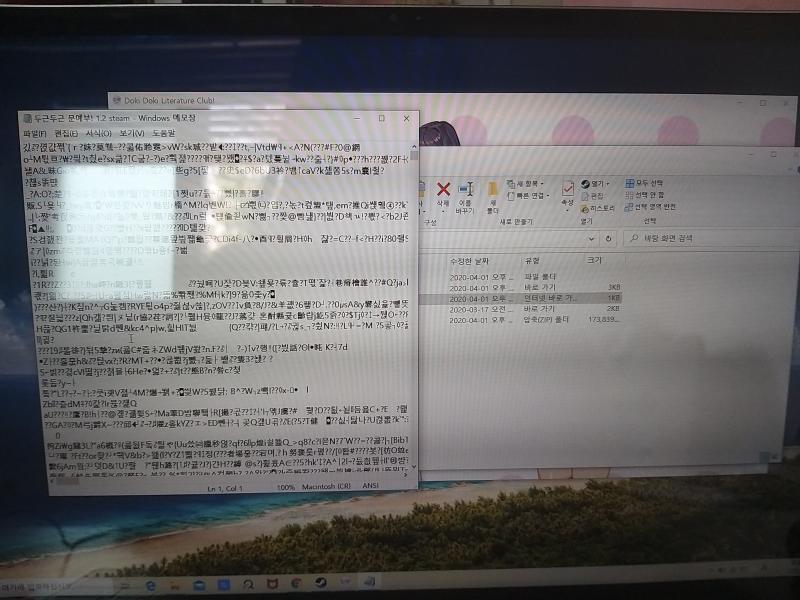
Task: Click the Explorer refresh button
Action: (608, 238)
